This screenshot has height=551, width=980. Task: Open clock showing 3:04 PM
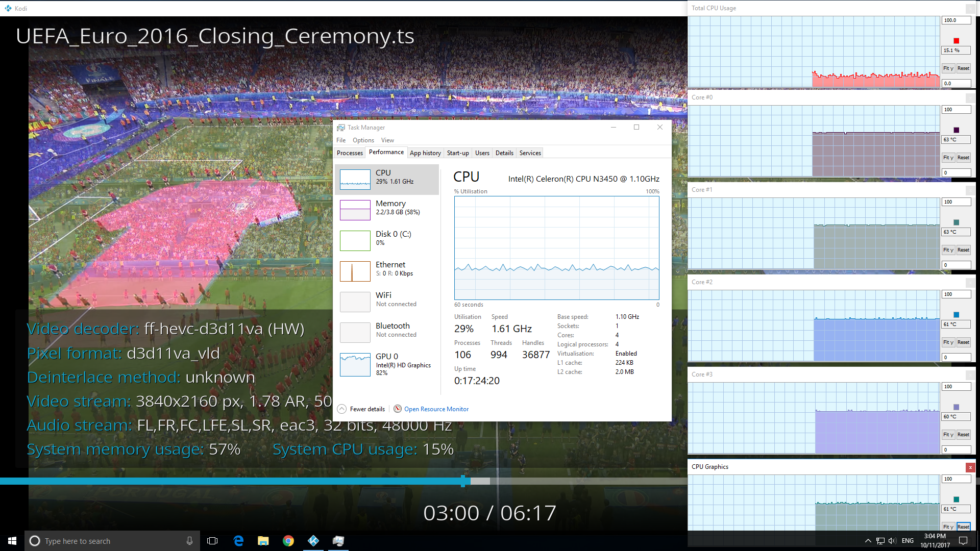click(935, 541)
